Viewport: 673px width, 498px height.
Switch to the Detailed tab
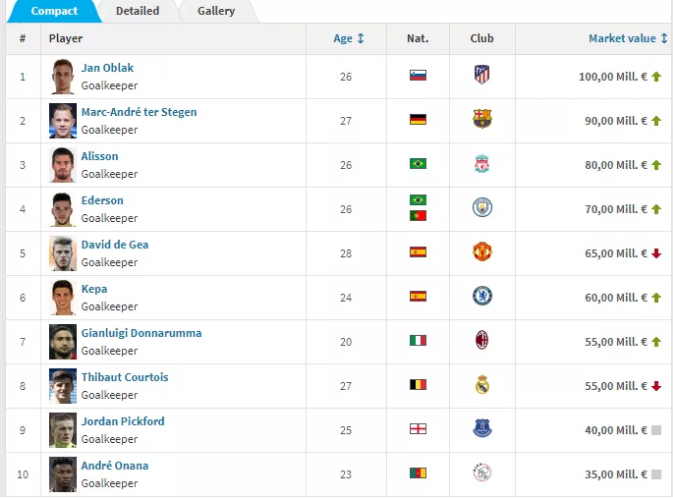(x=138, y=11)
